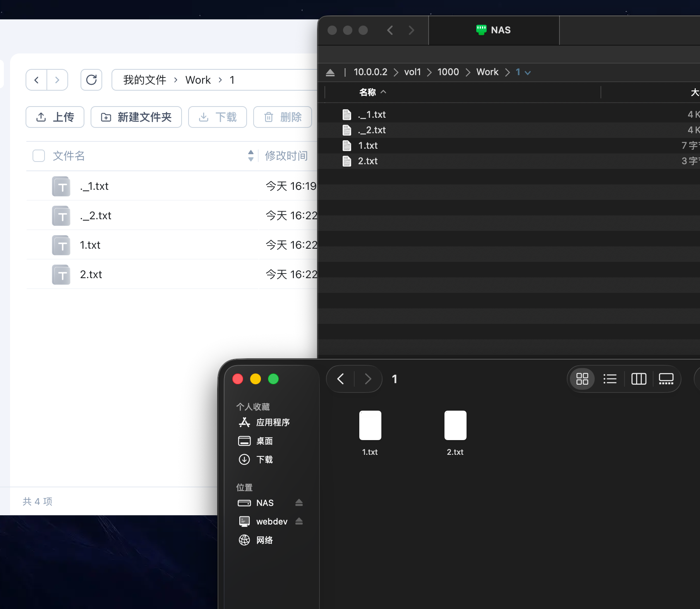This screenshot has height=609, width=700.
Task: Toggle the select-all checkbox beside 文件名
Action: click(39, 156)
